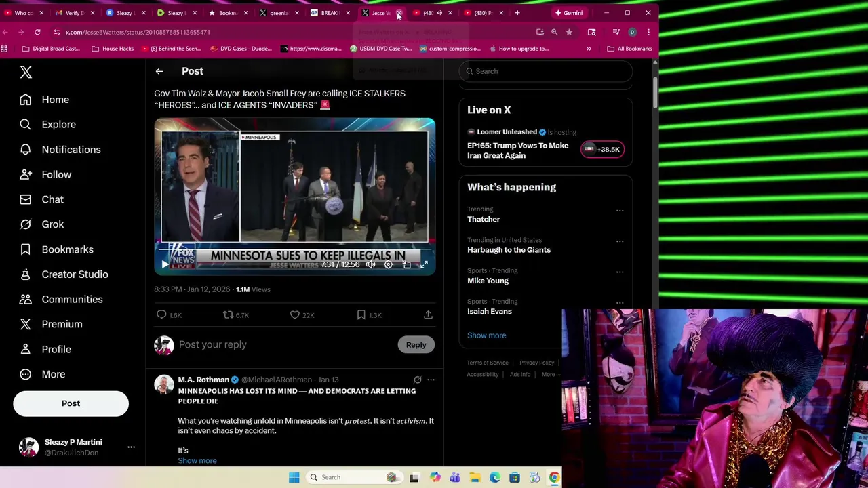868x488 pixels.
Task: Open Copilot from the taskbar
Action: [x=435, y=477]
